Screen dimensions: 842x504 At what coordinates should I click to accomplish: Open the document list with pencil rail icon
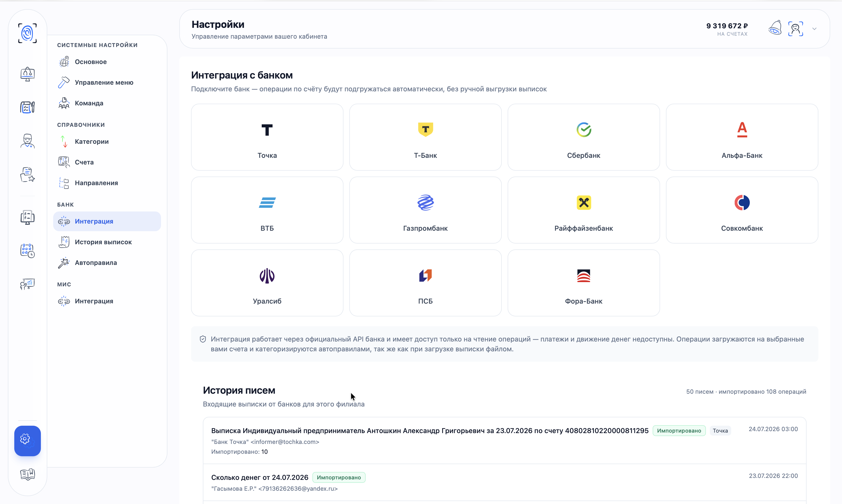coord(28,107)
